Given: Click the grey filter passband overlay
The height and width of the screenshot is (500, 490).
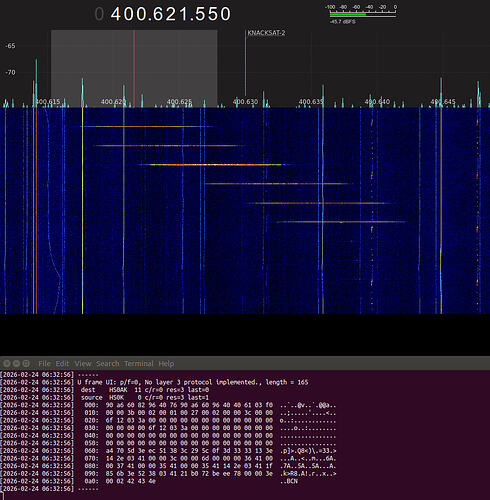Looking at the screenshot, I should [x=134, y=68].
